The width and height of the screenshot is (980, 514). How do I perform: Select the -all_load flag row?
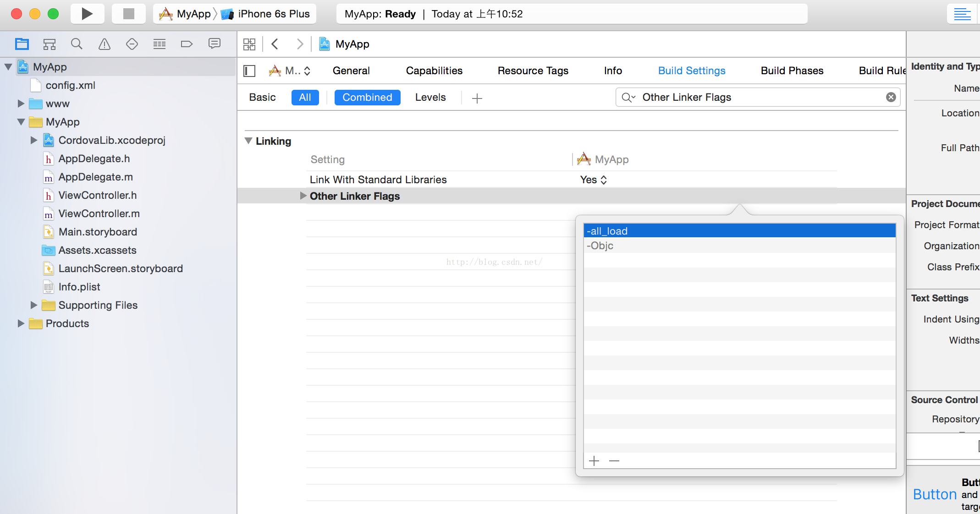[739, 231]
